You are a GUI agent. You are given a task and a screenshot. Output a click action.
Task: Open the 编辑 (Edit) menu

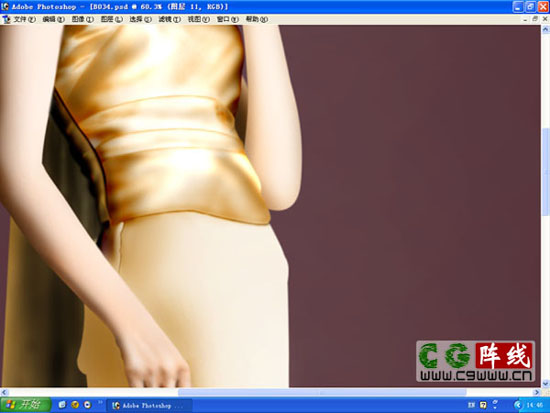click(x=54, y=19)
